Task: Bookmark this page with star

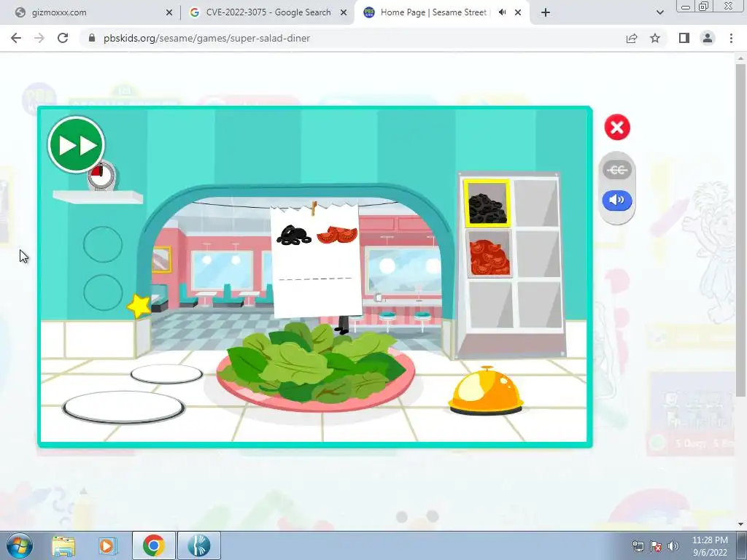Action: (655, 38)
